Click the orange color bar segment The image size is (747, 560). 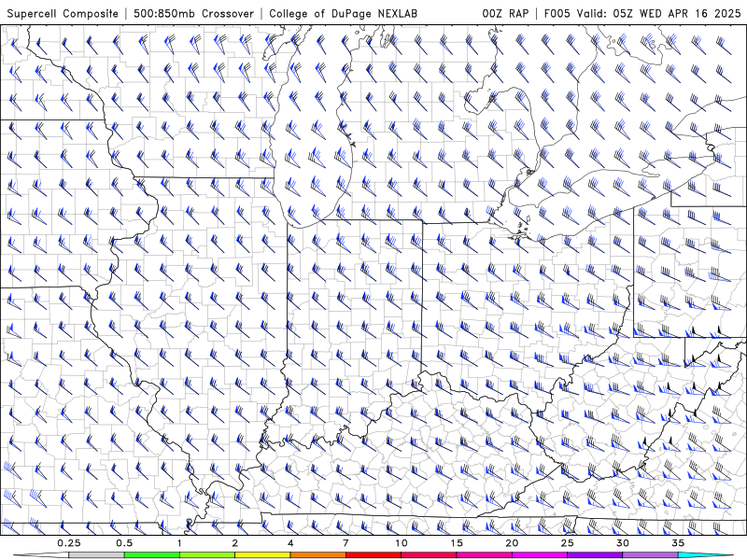click(x=317, y=555)
